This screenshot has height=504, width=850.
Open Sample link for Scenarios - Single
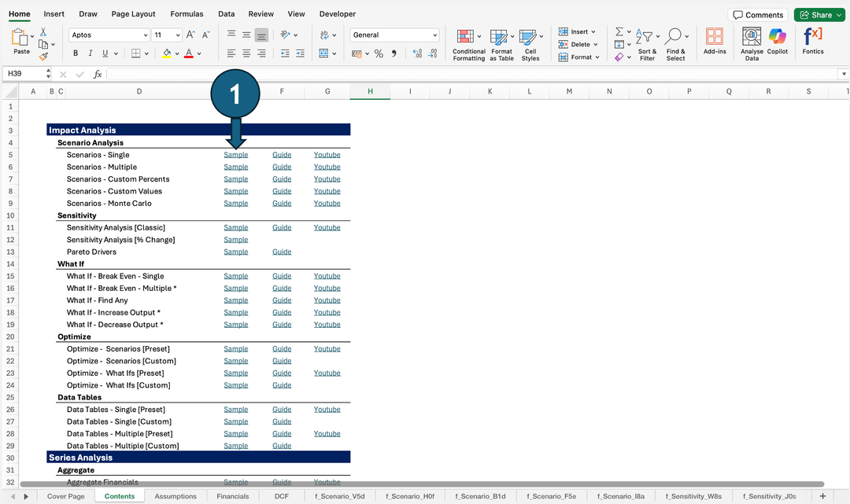click(235, 155)
